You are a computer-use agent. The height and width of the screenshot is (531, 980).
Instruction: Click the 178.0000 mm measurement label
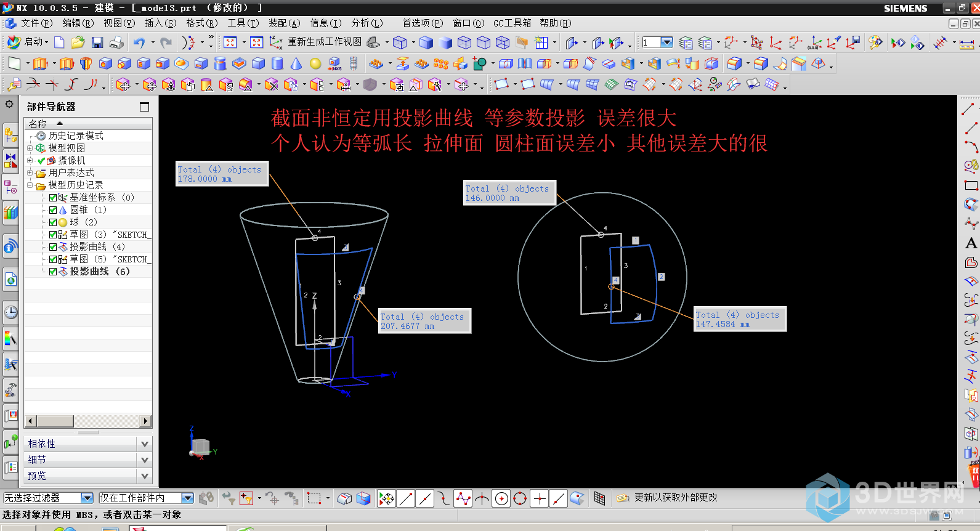pyautogui.click(x=222, y=174)
